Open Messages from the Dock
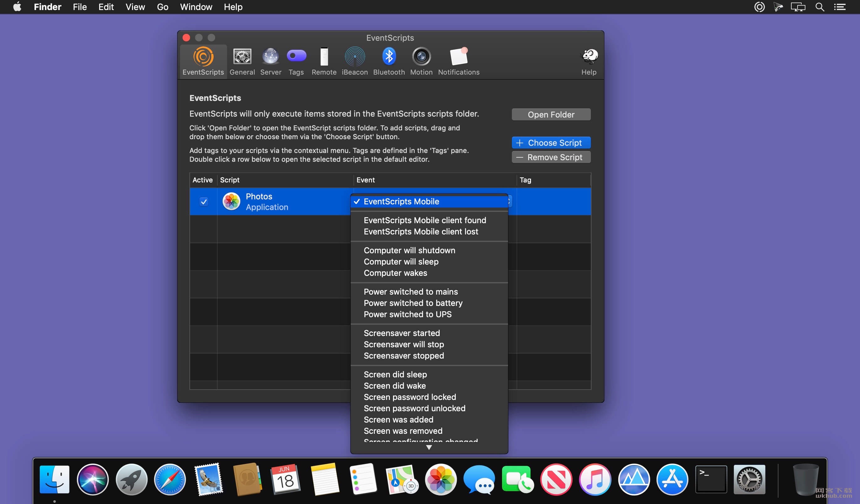The height and width of the screenshot is (504, 860). pos(479,479)
